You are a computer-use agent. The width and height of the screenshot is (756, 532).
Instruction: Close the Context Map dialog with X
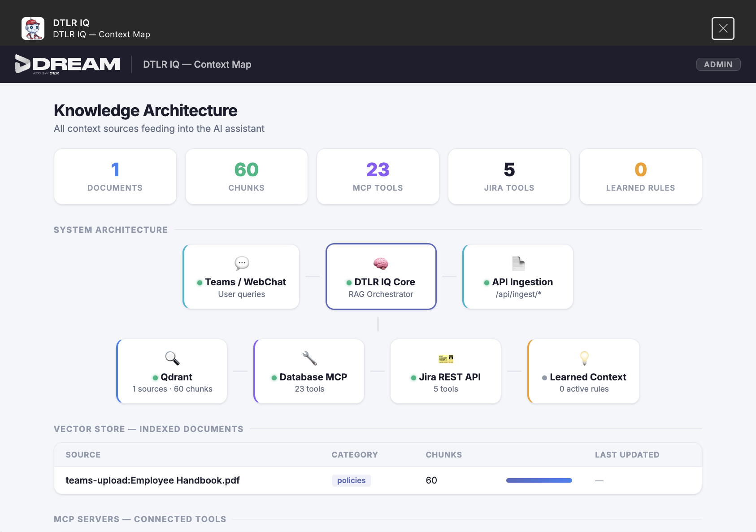723,28
